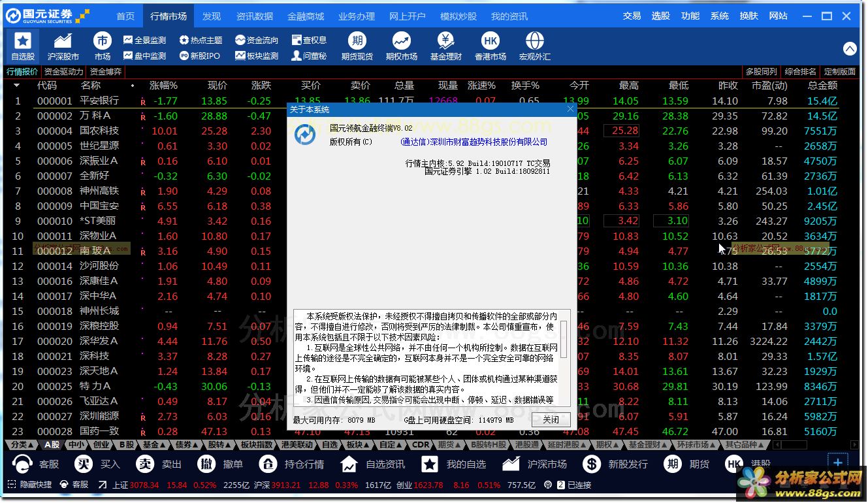The image size is (868, 503).
Task: Open 资金流向 tool
Action: tap(257, 41)
